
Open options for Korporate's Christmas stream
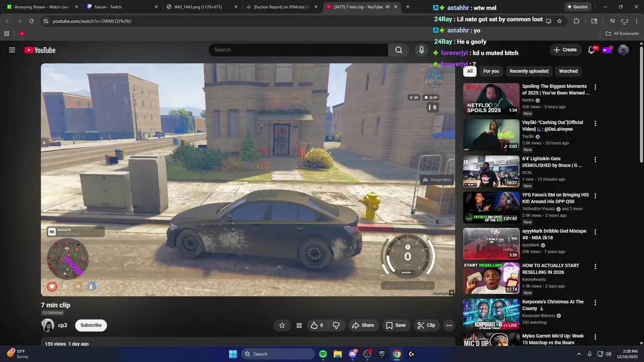click(595, 303)
